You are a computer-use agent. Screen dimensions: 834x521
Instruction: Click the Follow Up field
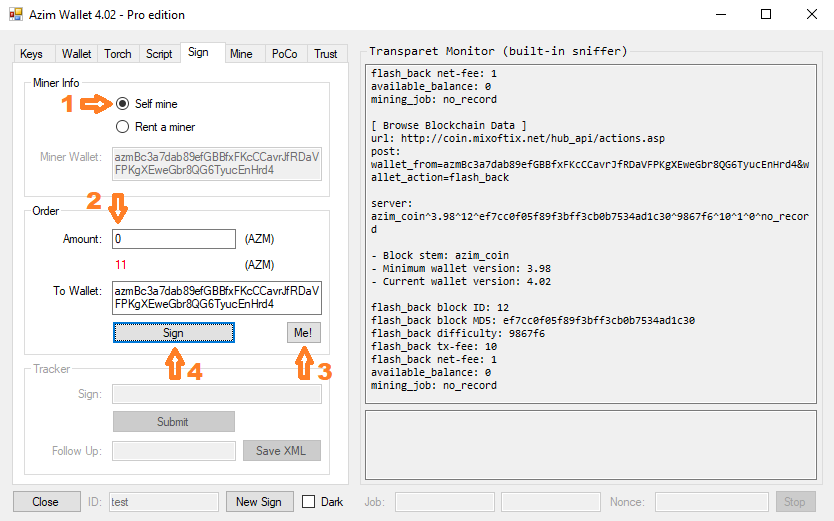pos(174,451)
